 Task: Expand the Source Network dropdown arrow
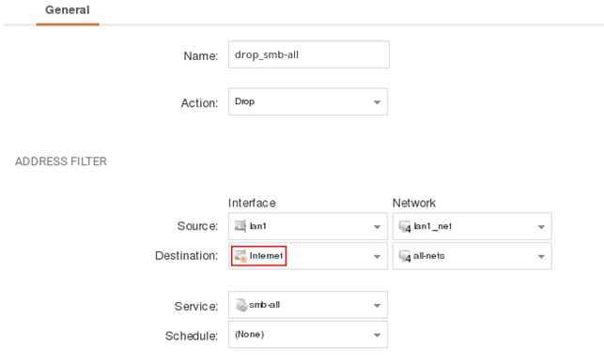tap(541, 227)
